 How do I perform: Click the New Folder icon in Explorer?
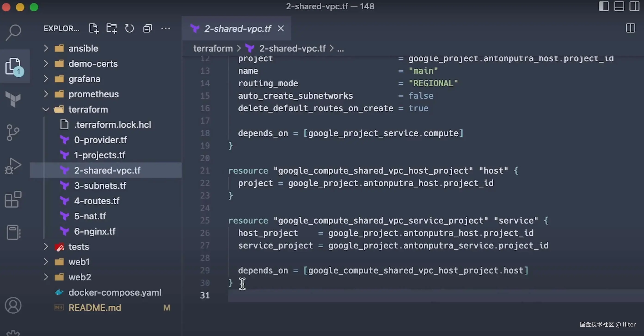111,28
